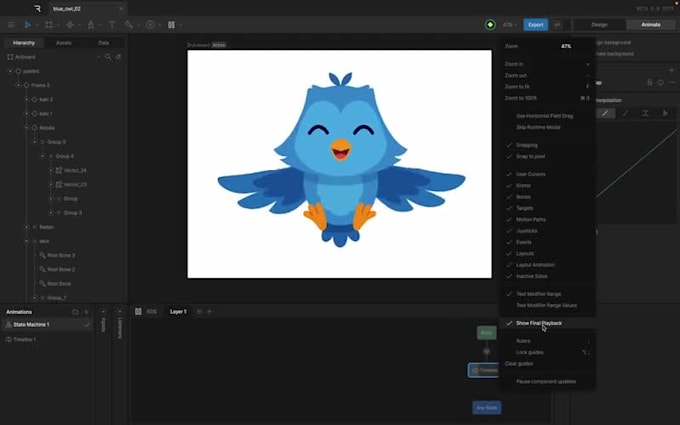Expand the Select tool dropdown arrow
The height and width of the screenshot is (425, 680).
click(x=37, y=25)
